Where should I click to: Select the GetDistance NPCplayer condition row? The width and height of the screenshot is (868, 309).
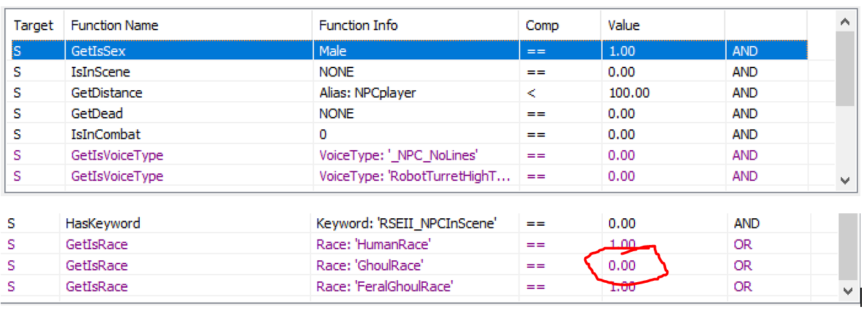coord(409,92)
